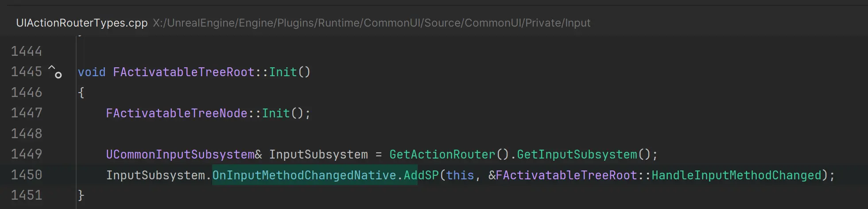Screen dimensions: 868x209
Task: Click the highlighted OnInputMethodChangedNative member
Action: coord(304,175)
